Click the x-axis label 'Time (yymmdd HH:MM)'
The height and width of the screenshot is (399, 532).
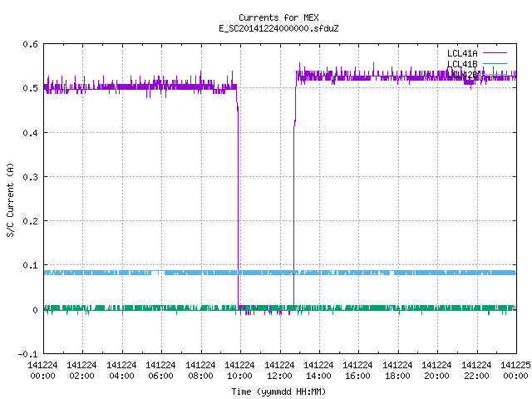(278, 392)
